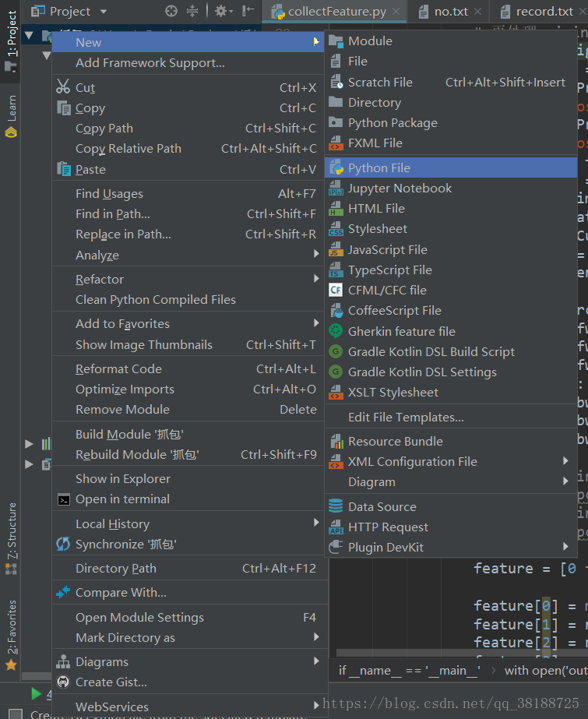Click the Hide project panel icon
The image size is (588, 719).
[248, 11]
